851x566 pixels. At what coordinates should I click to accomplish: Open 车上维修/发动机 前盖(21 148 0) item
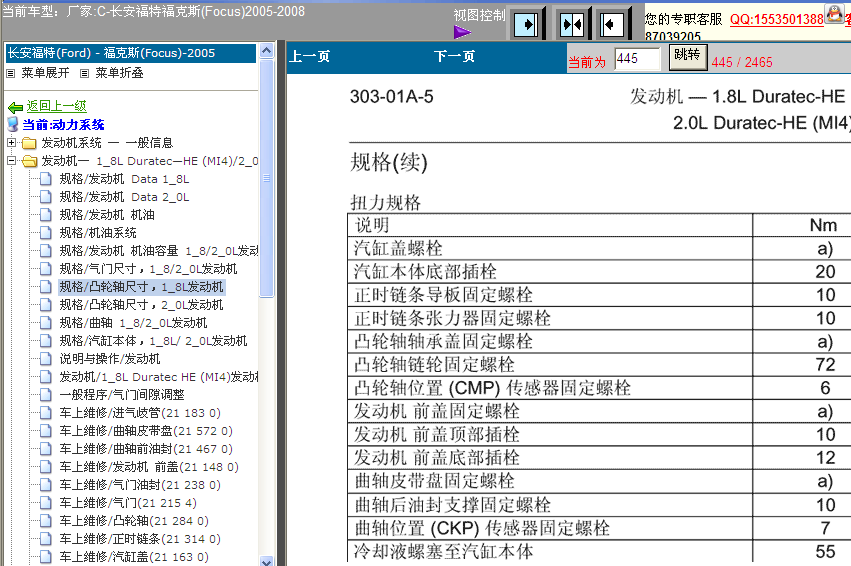[x=149, y=467]
